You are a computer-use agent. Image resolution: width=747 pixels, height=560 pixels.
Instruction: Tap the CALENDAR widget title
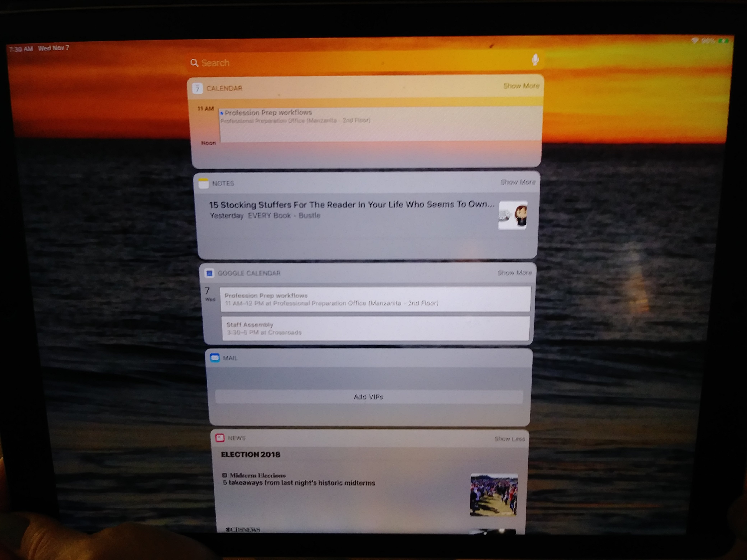(224, 88)
